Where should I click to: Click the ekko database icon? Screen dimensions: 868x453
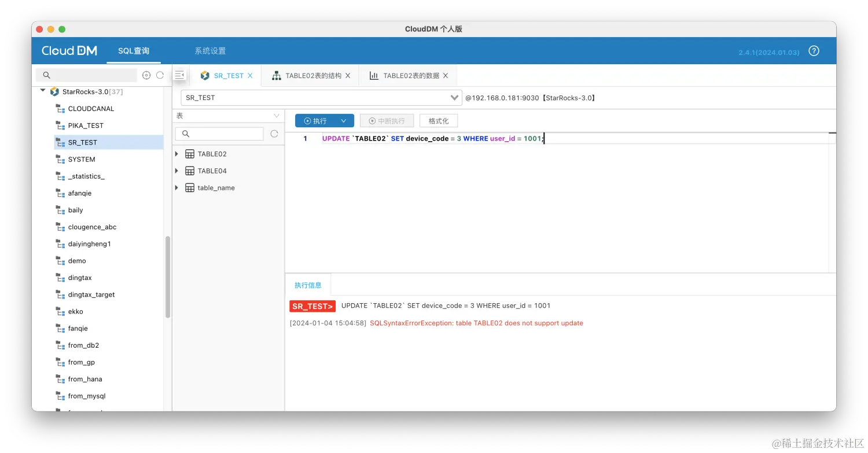60,311
